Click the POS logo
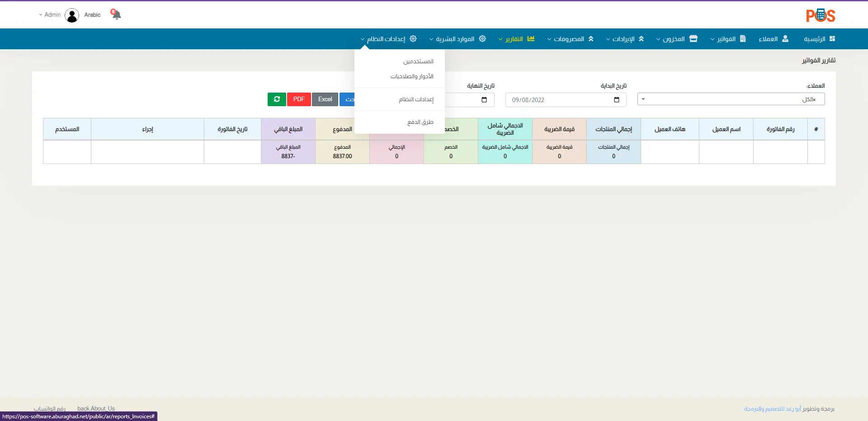Viewport: 868px width, 421px height. coord(820,15)
